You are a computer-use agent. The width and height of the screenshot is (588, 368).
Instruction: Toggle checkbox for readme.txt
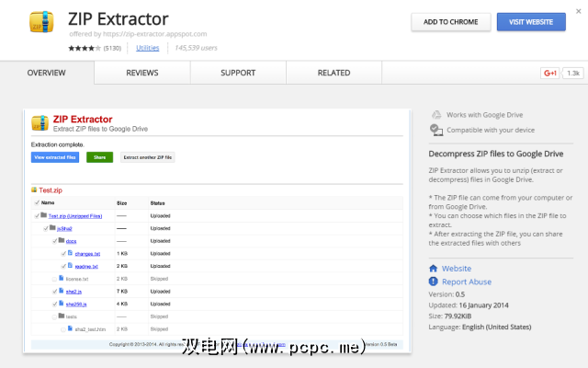63,266
